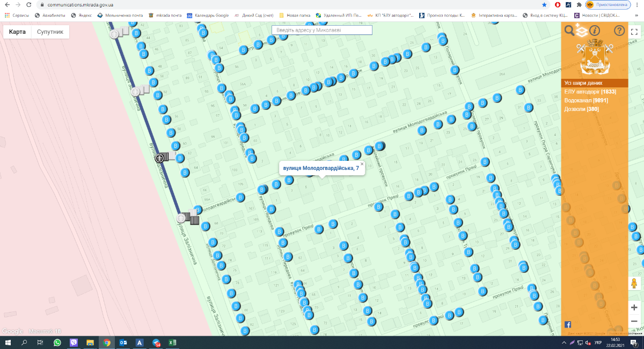
Task: Click the Mykolaiv city coat of arms
Action: (595, 58)
